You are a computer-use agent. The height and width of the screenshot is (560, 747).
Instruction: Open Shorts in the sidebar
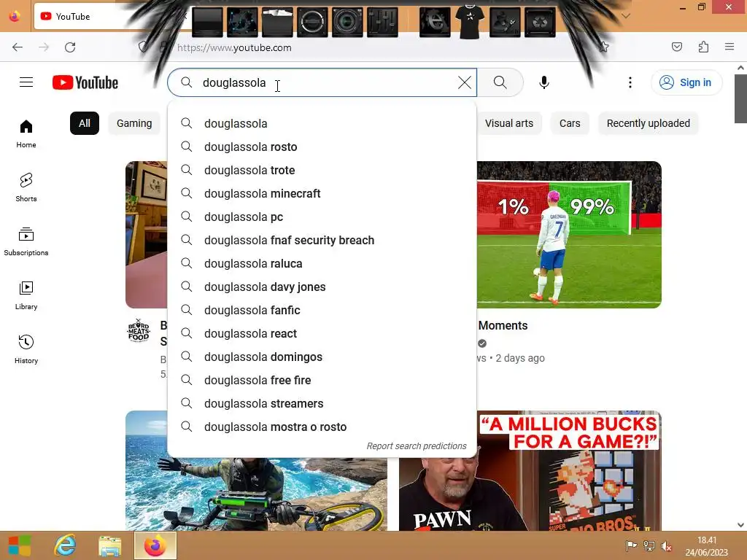(26, 187)
